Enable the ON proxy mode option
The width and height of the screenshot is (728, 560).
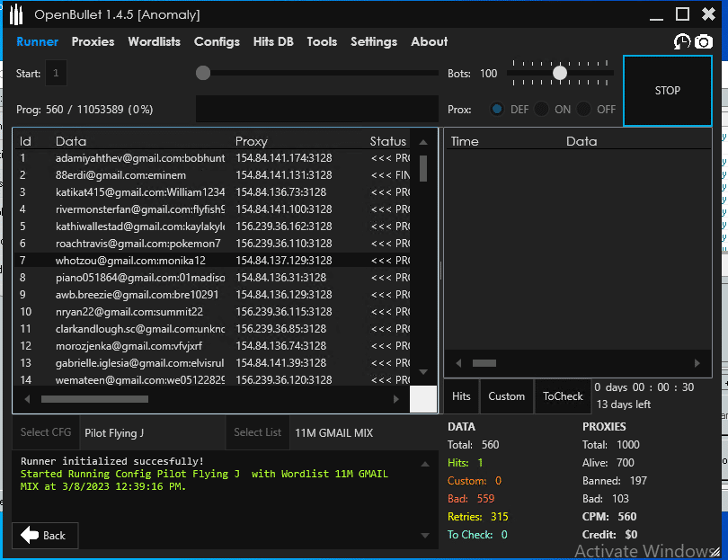point(542,109)
